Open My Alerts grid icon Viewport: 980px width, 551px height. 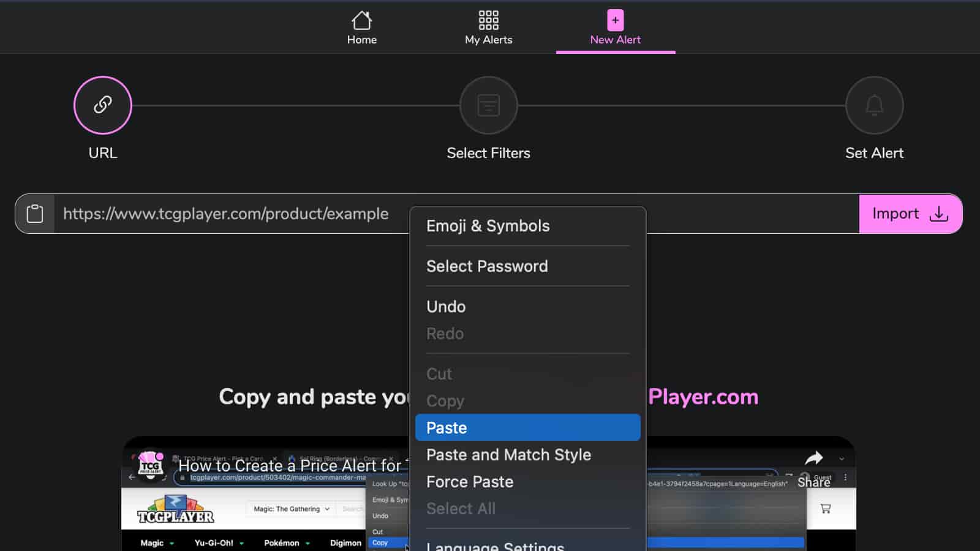488,21
